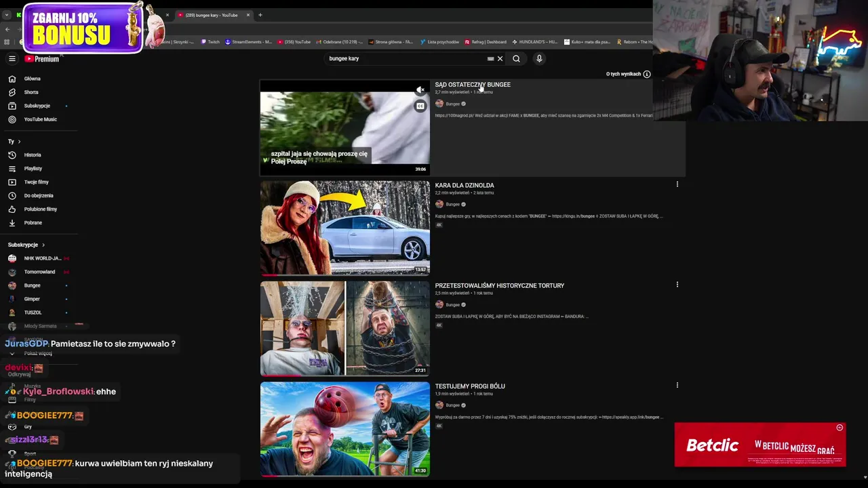This screenshot has width=868, height=488.
Task: Open Do obejrzenia watch-later list
Action: click(x=38, y=196)
